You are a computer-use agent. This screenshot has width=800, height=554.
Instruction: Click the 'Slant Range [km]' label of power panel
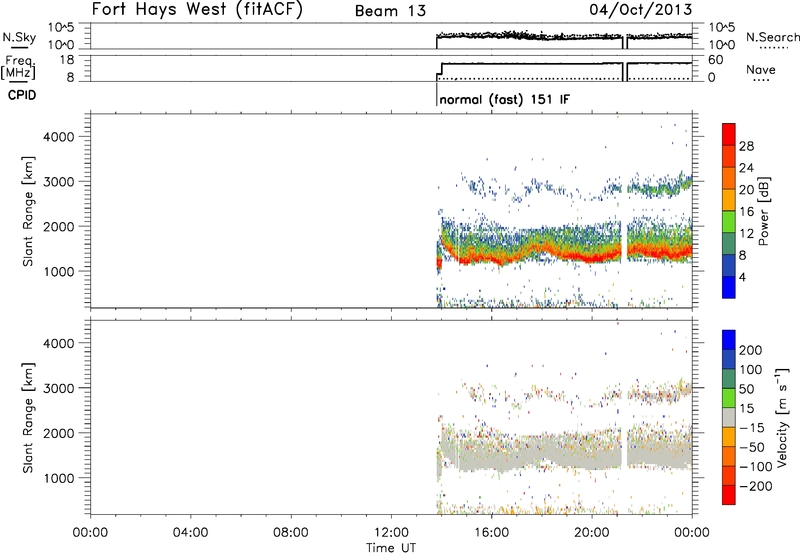click(x=28, y=211)
